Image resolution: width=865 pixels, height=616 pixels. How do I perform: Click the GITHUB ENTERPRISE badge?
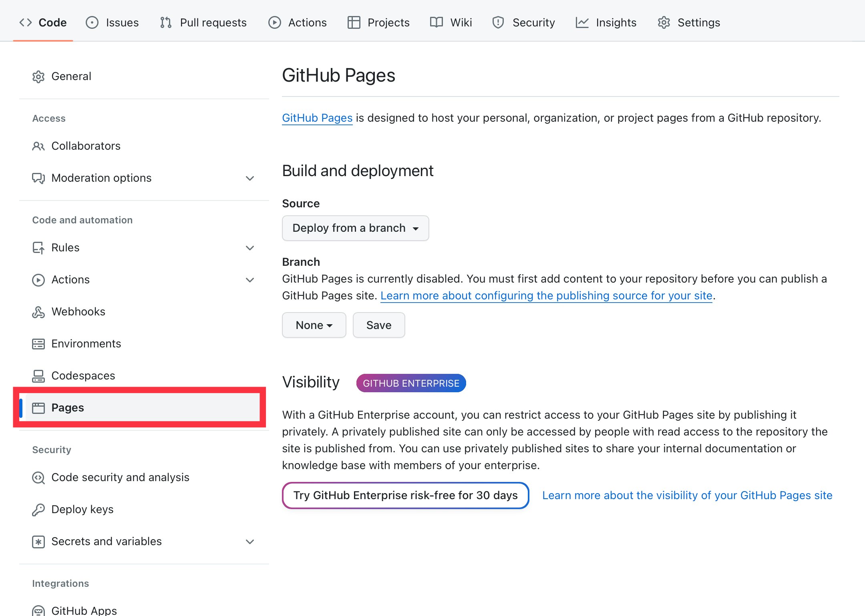pyautogui.click(x=411, y=383)
